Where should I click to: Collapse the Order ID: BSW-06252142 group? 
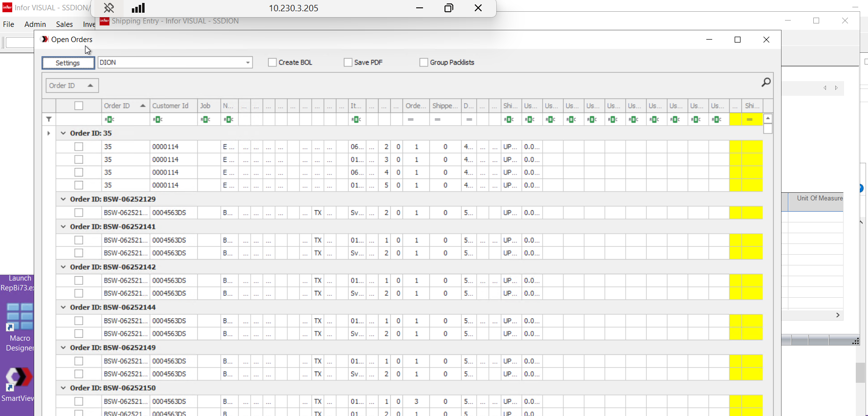[63, 267]
